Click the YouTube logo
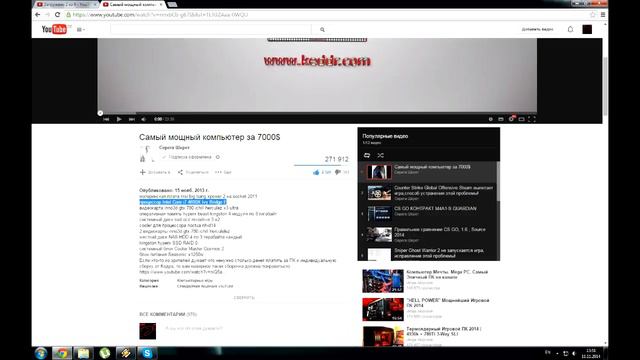 [54, 29]
